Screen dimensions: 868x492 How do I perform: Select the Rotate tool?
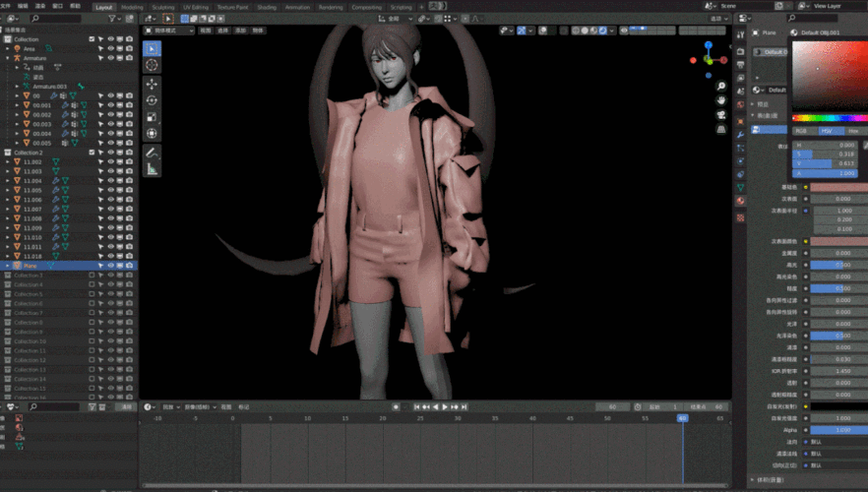[x=152, y=100]
